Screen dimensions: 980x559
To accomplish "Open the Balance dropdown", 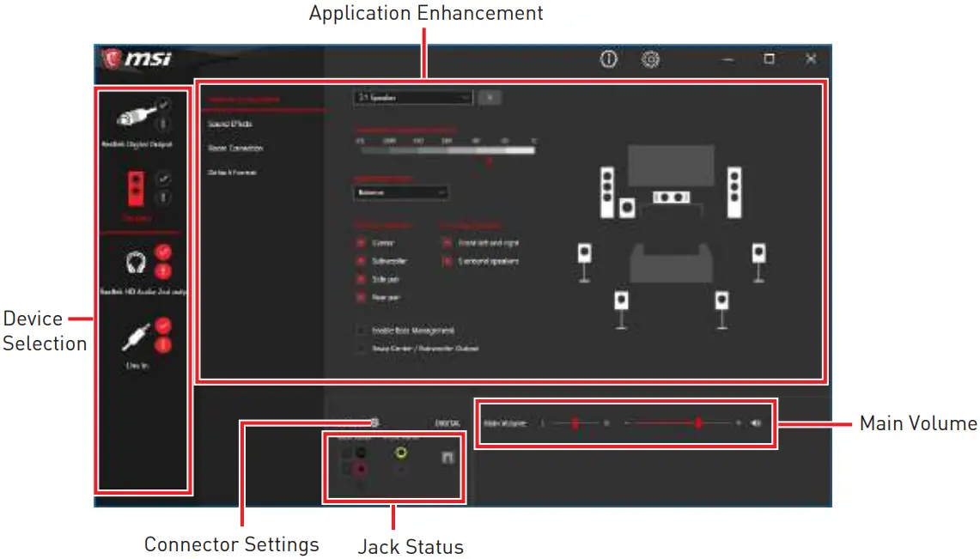I will coord(400,192).
